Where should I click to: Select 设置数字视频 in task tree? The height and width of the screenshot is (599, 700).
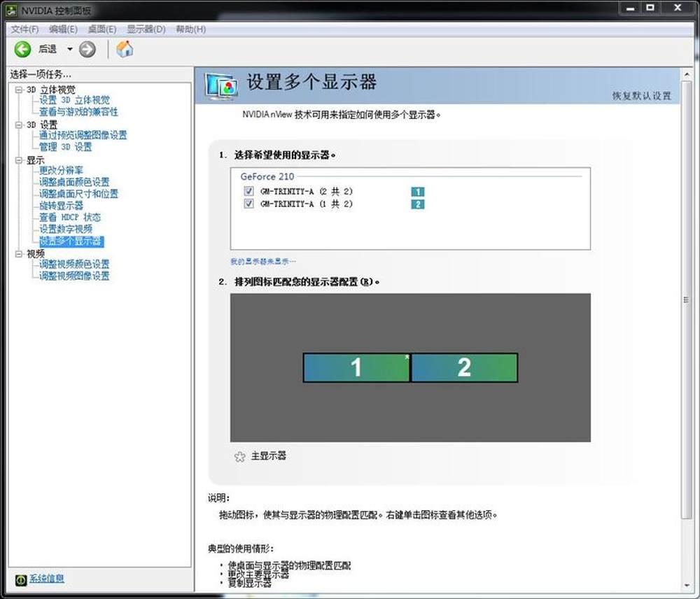66,229
